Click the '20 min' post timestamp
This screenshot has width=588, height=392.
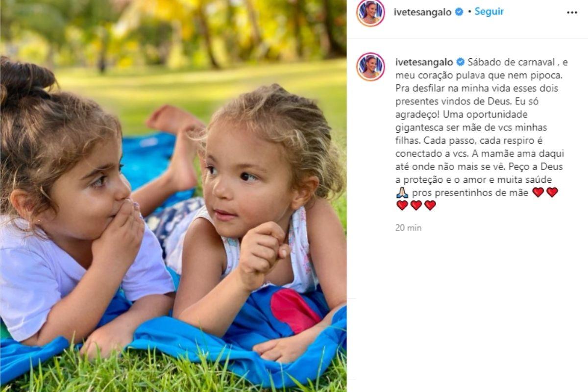click(408, 228)
